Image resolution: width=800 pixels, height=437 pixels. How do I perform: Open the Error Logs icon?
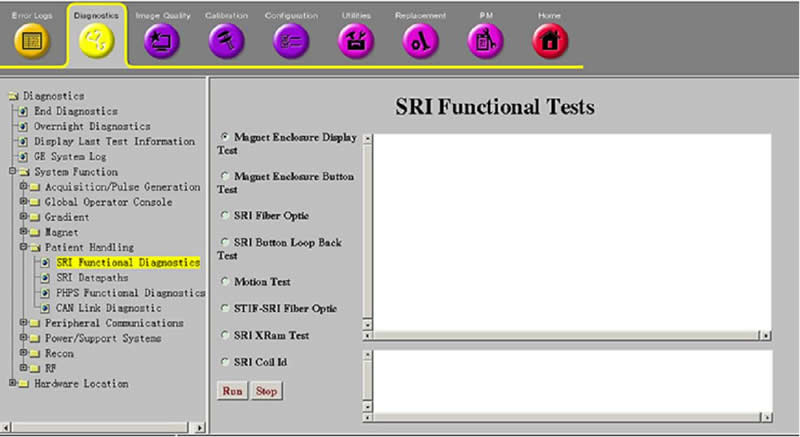coord(31,41)
